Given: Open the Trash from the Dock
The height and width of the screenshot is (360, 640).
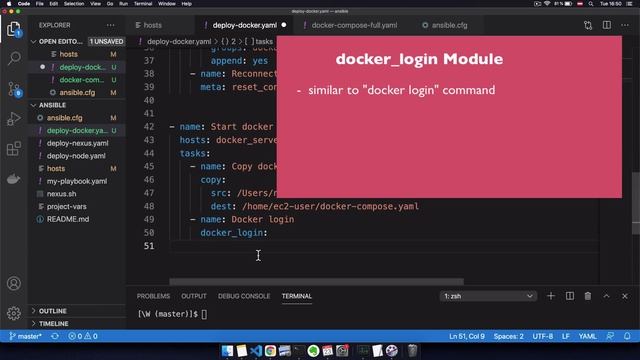Looking at the screenshot, I should click(413, 351).
